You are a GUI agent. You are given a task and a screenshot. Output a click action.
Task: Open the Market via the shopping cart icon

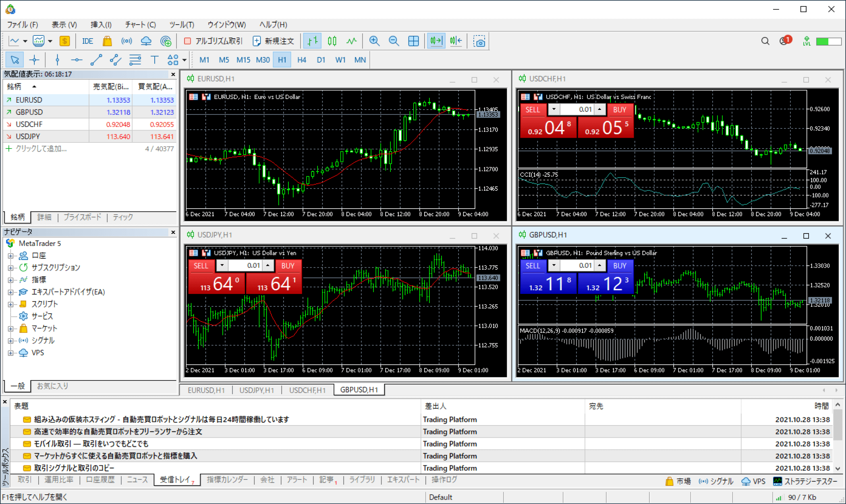[x=107, y=41]
